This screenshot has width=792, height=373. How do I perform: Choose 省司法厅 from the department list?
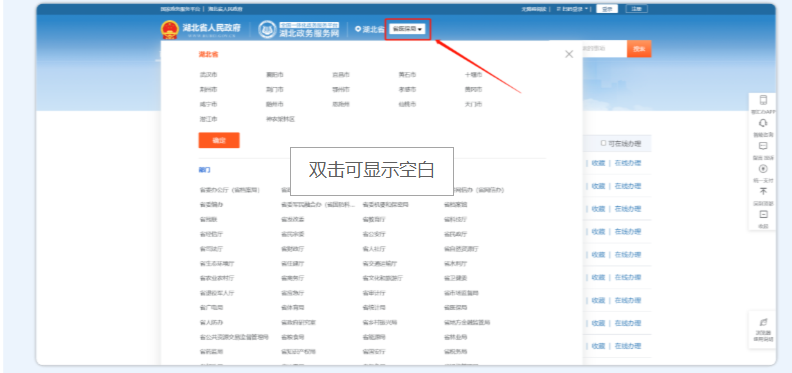(211, 249)
